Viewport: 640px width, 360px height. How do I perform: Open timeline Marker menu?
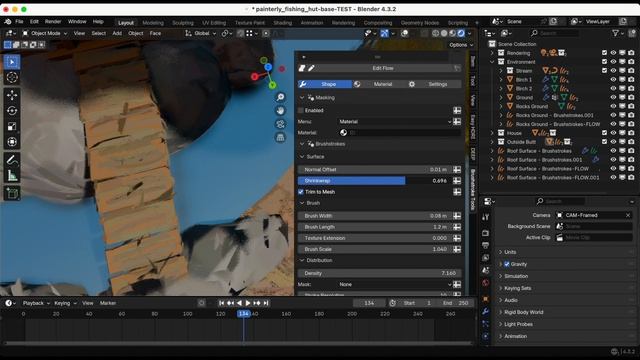click(x=108, y=303)
